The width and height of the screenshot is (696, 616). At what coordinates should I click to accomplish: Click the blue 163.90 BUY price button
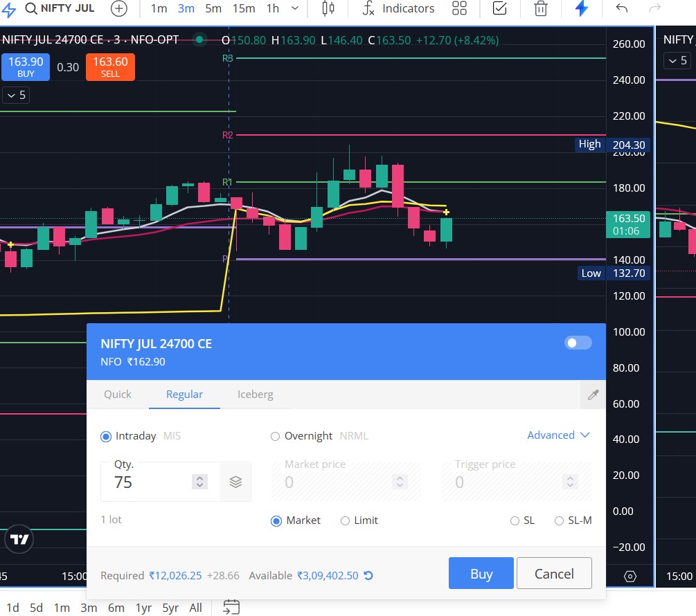(26, 67)
